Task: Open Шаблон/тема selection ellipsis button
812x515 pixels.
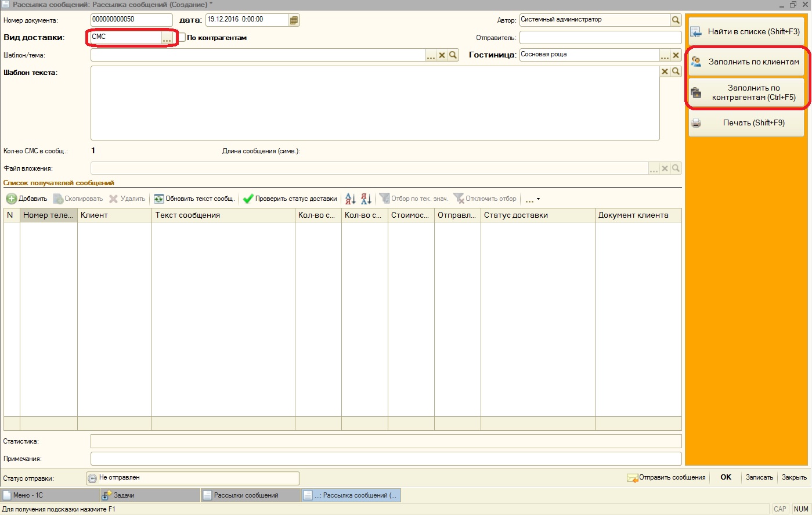Action: [x=431, y=55]
